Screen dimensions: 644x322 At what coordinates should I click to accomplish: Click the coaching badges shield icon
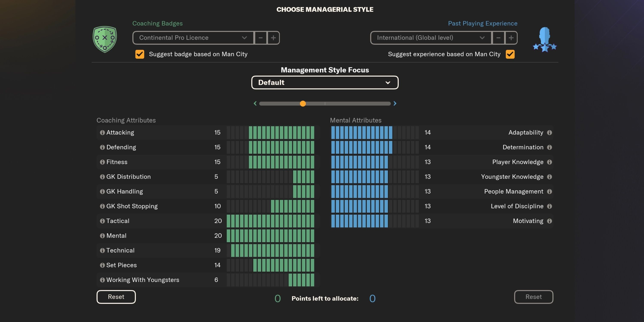105,39
